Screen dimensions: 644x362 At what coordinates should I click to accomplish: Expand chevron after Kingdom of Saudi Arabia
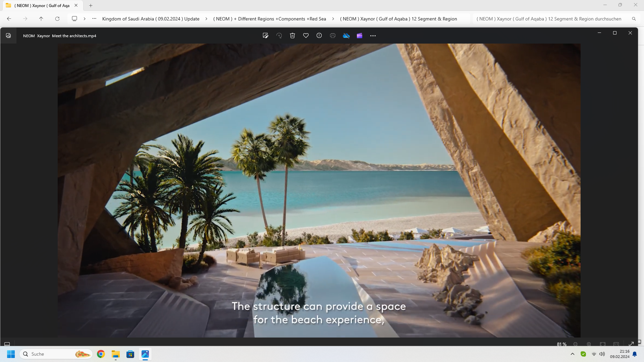click(x=206, y=19)
